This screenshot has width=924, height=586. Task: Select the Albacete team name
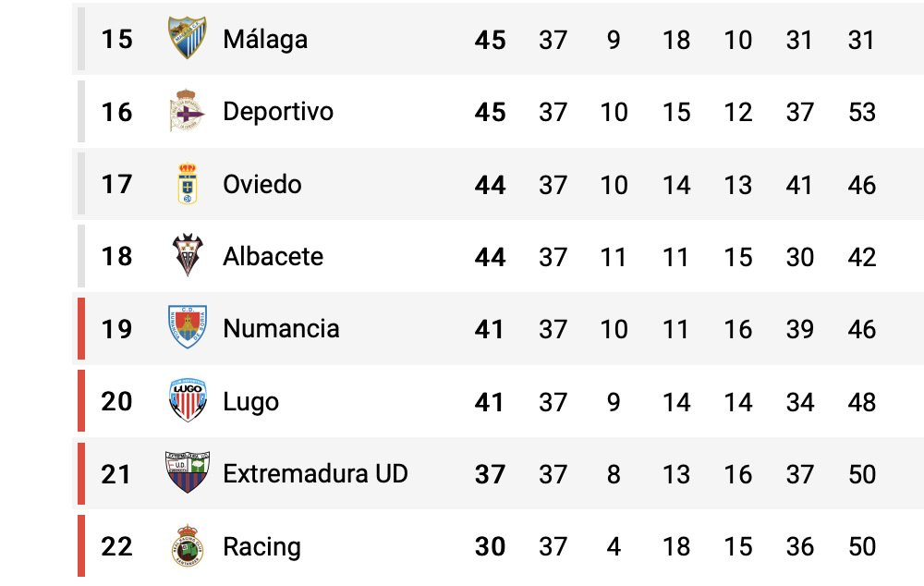click(x=273, y=256)
